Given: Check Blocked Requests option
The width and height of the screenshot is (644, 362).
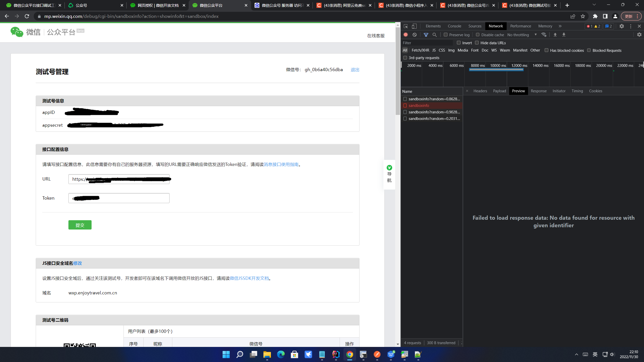Looking at the screenshot, I should 589,50.
